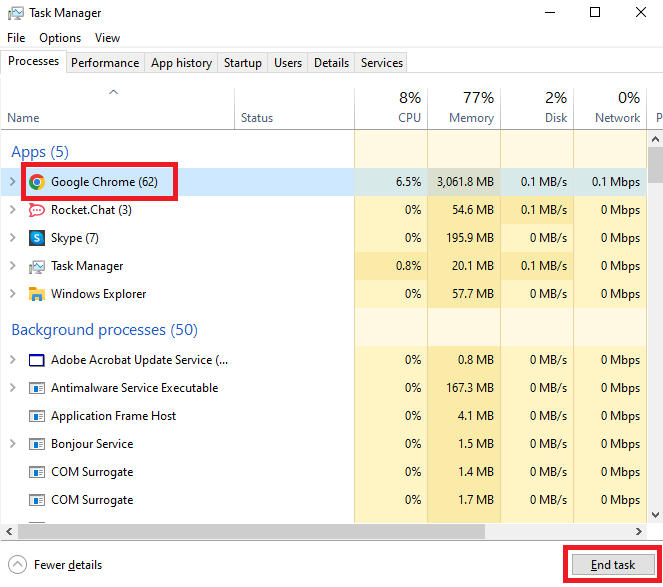Image resolution: width=663 pixels, height=587 pixels.
Task: Click the 195.9 MB memory value
Action: 470,238
